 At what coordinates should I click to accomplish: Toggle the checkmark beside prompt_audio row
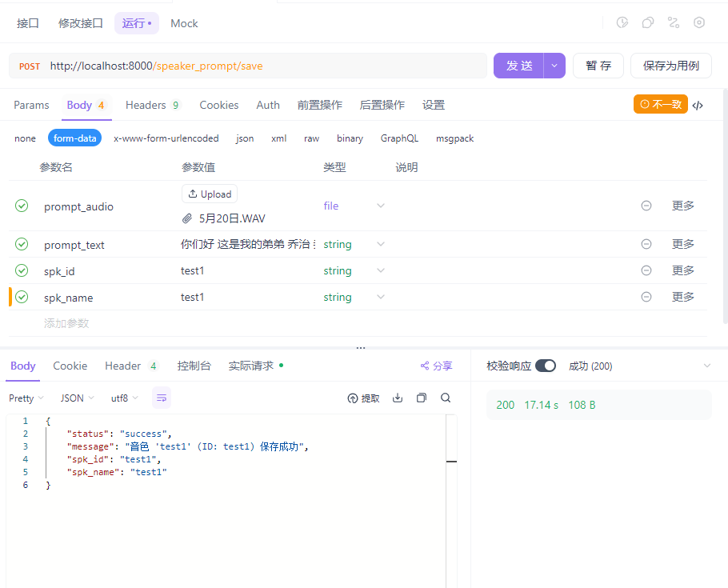pos(21,206)
